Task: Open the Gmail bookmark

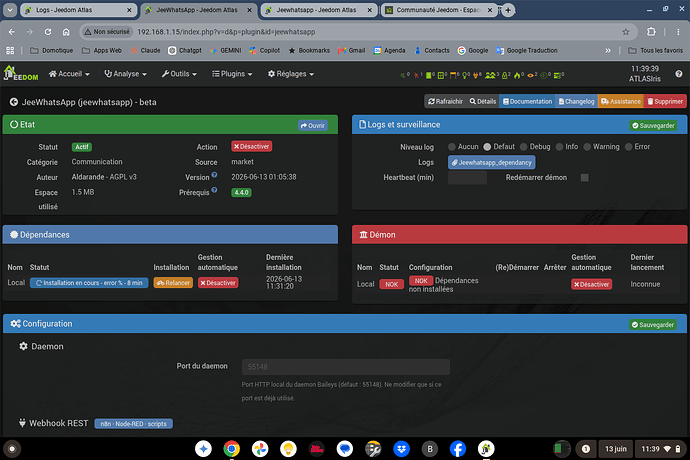Action: pyautogui.click(x=352, y=51)
